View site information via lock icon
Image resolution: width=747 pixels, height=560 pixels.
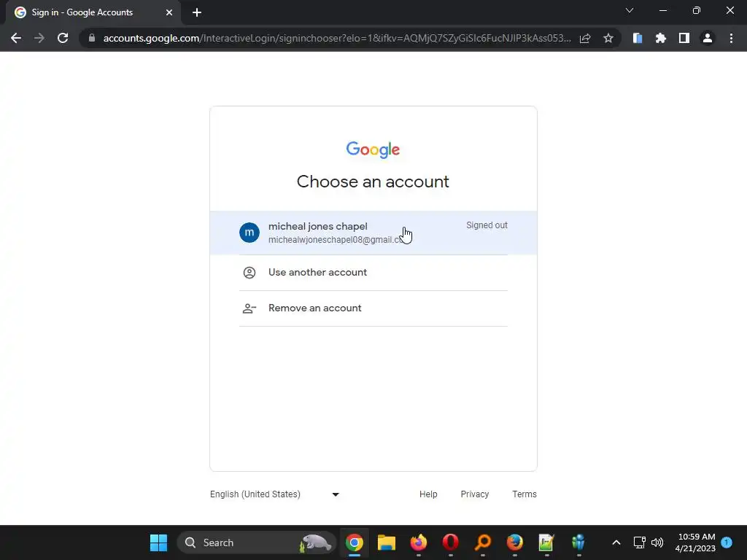point(92,38)
